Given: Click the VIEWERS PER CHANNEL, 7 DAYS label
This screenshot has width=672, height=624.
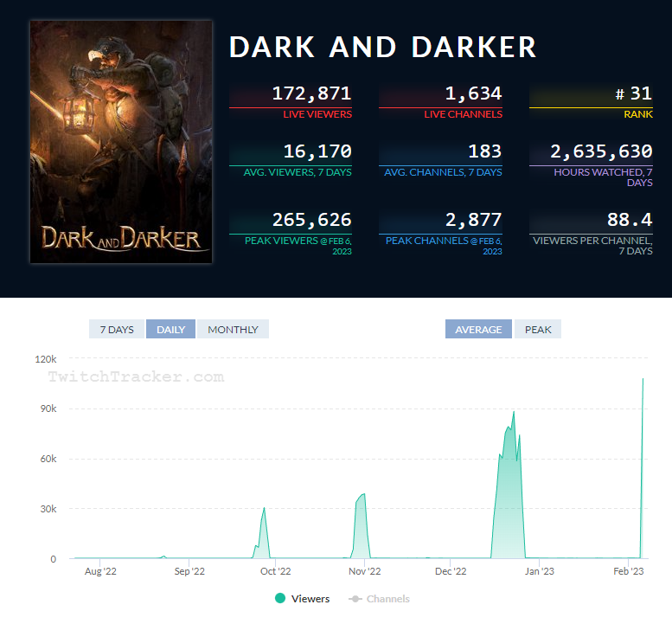Looking at the screenshot, I should [592, 246].
